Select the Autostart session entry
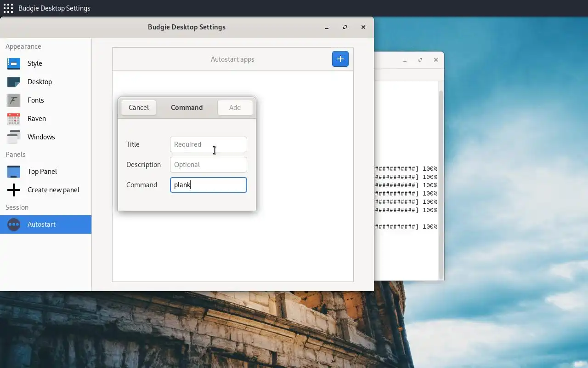Image resolution: width=588 pixels, height=368 pixels. tap(45, 224)
